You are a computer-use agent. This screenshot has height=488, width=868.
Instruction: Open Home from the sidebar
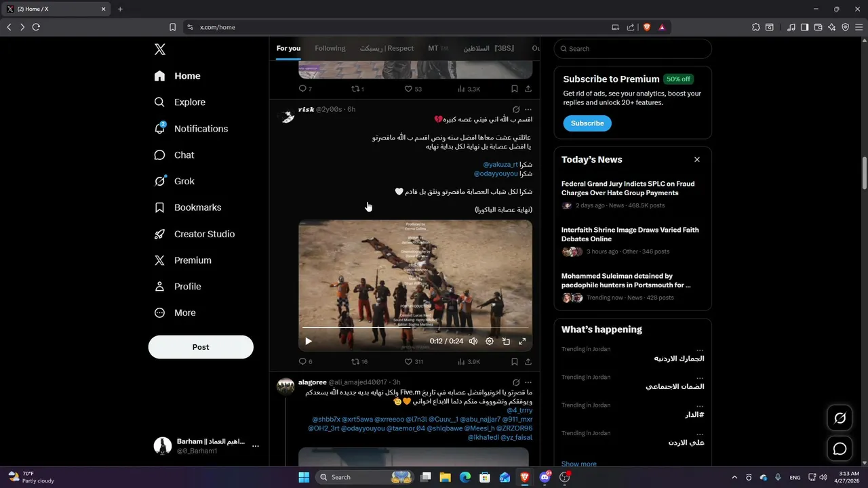[x=177, y=76]
